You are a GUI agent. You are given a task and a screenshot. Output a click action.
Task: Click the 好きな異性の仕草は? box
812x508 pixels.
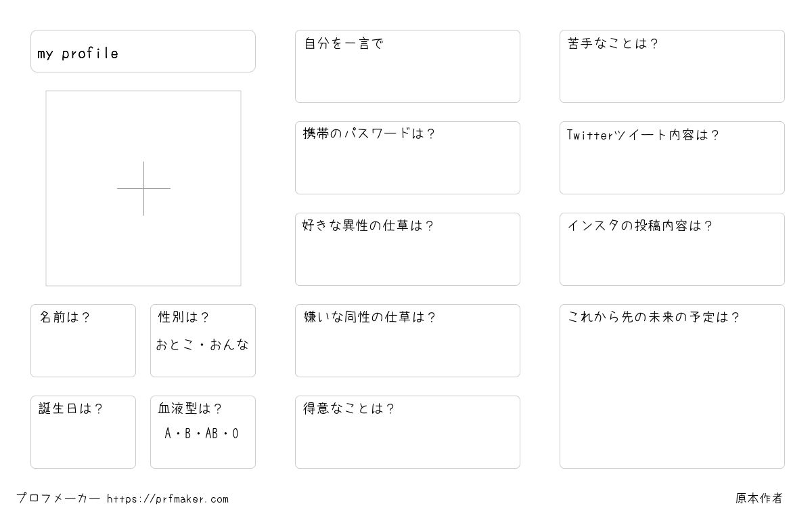(407, 249)
